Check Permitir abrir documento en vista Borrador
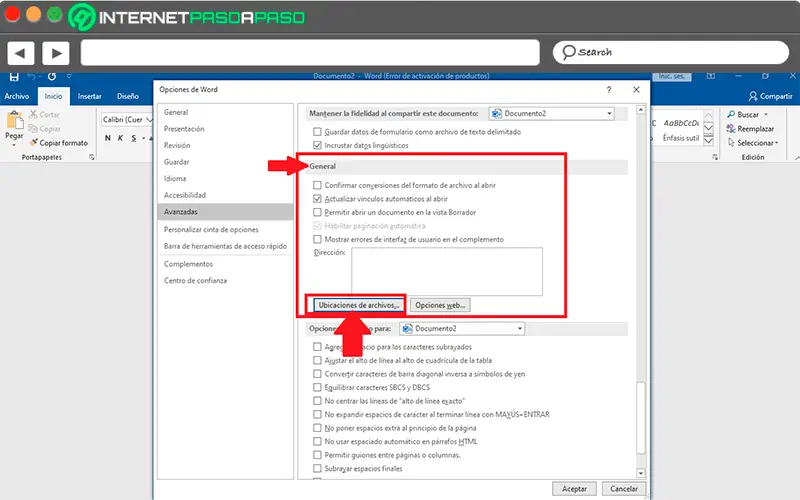Viewport: 800px width, 500px height. tap(317, 212)
